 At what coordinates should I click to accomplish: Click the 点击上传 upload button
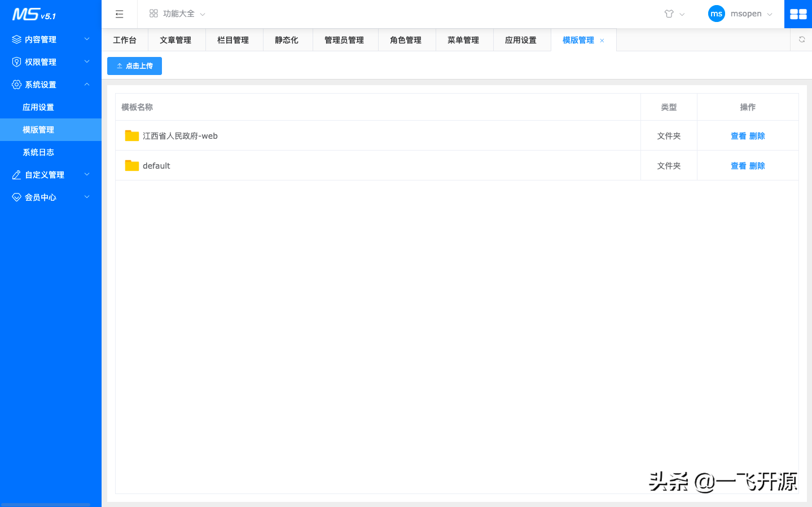tap(134, 65)
